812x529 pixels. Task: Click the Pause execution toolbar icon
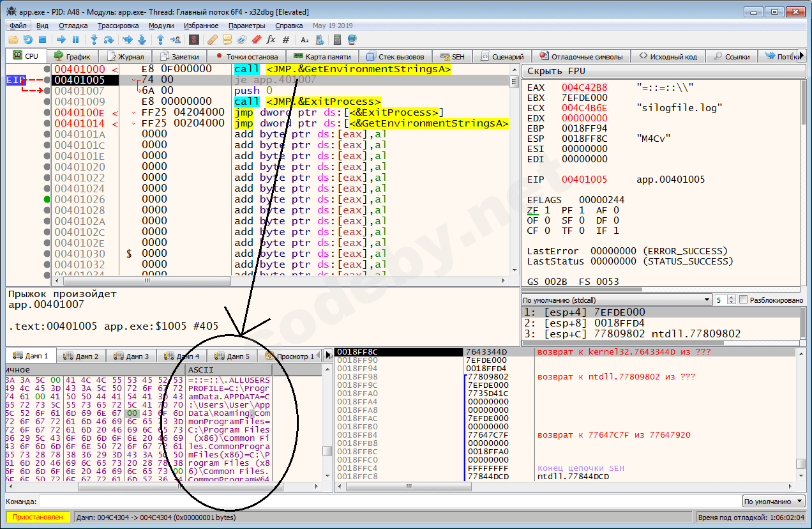click(x=75, y=40)
